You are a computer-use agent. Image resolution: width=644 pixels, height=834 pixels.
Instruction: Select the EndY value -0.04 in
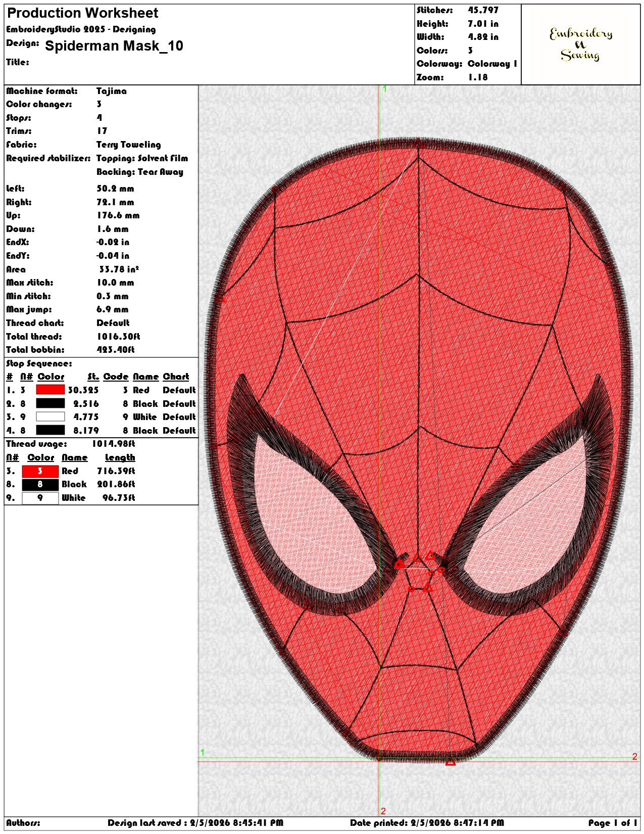113,256
